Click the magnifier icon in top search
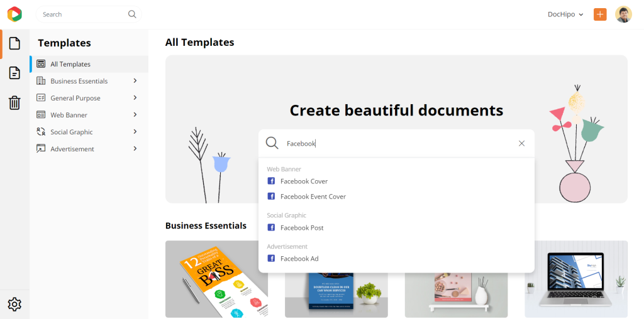Screen dimensions: 644x319 tap(132, 14)
